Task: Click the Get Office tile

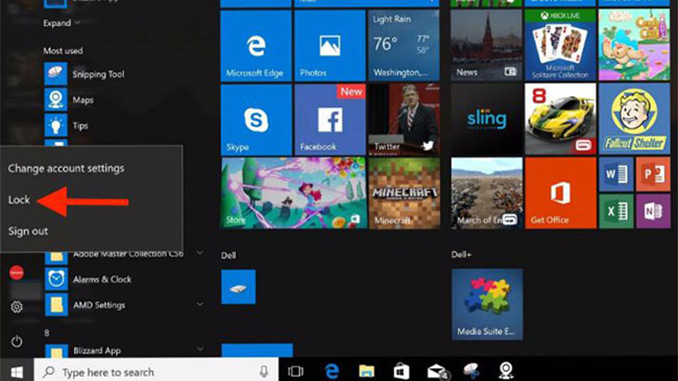Action: [560, 193]
